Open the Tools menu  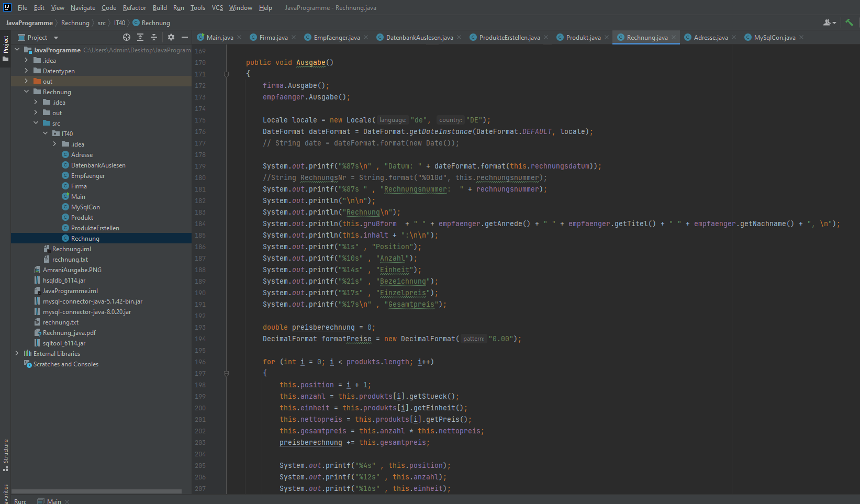point(198,8)
